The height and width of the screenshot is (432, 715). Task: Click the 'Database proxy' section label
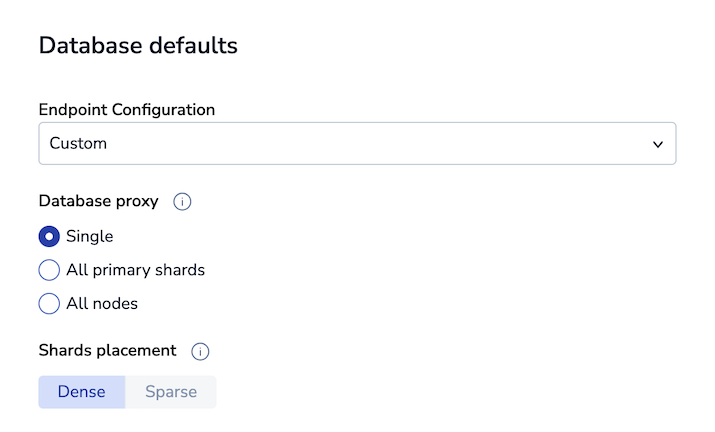tap(99, 201)
